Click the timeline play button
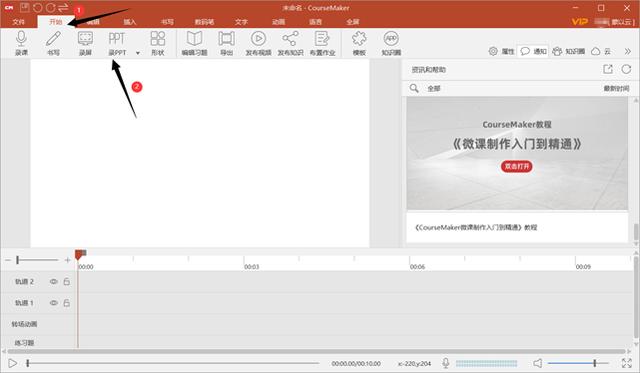The height and width of the screenshot is (373, 640). pyautogui.click(x=13, y=363)
